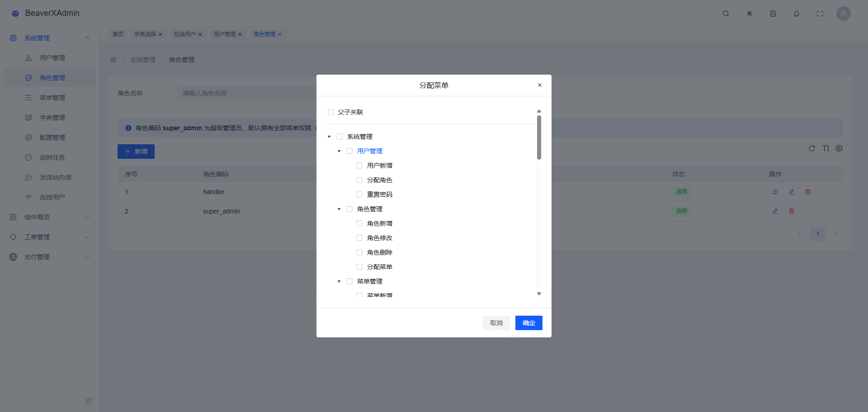This screenshot has width=868, height=412.
Task: Toggle fullscreen mode icon
Action: (820, 14)
